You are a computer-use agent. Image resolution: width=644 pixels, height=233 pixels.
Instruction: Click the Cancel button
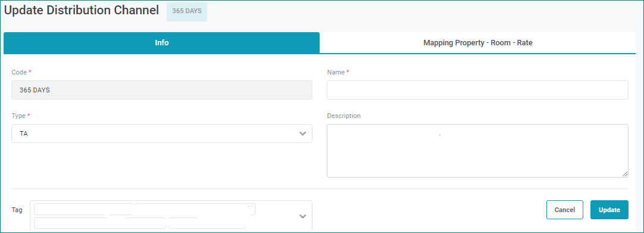[x=565, y=210]
